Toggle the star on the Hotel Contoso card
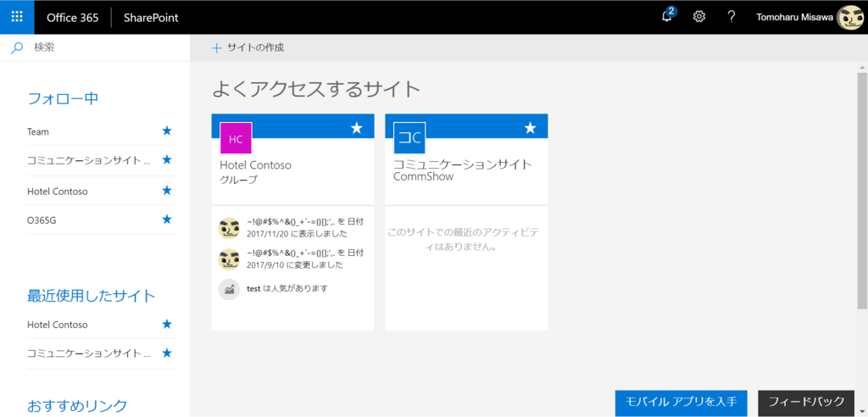The image size is (868, 417). coord(357,129)
